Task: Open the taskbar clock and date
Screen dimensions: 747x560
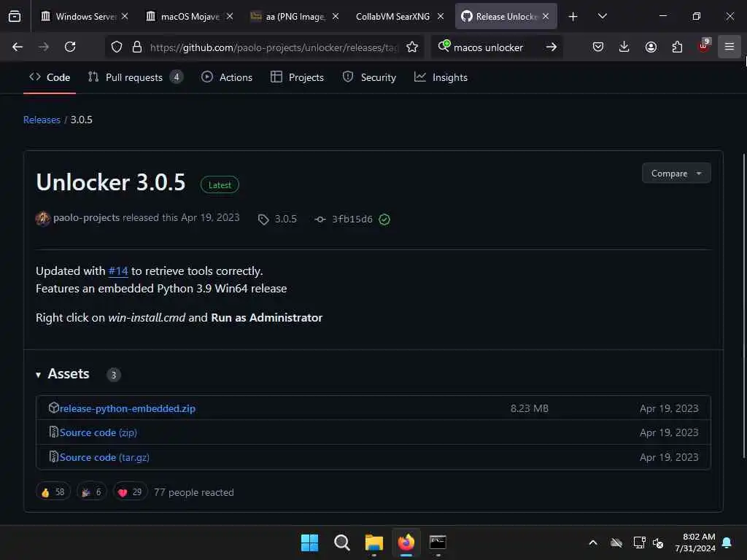Action: [695, 542]
